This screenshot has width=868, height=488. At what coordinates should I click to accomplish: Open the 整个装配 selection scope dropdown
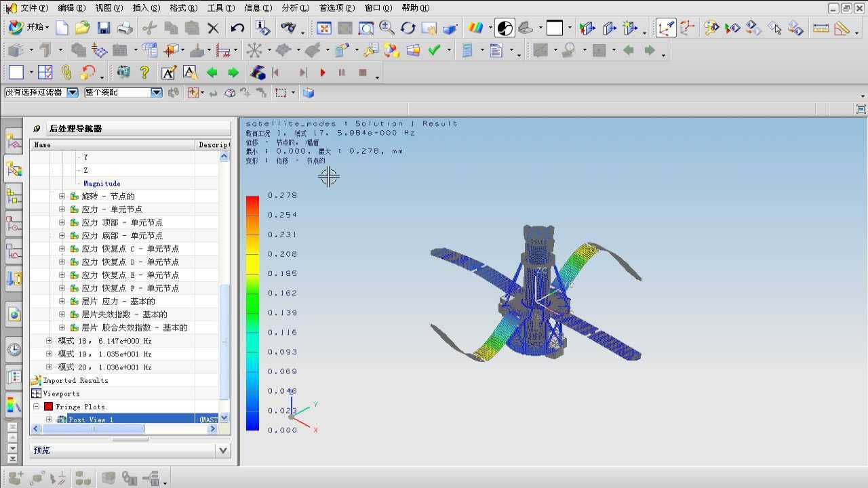pyautogui.click(x=157, y=92)
